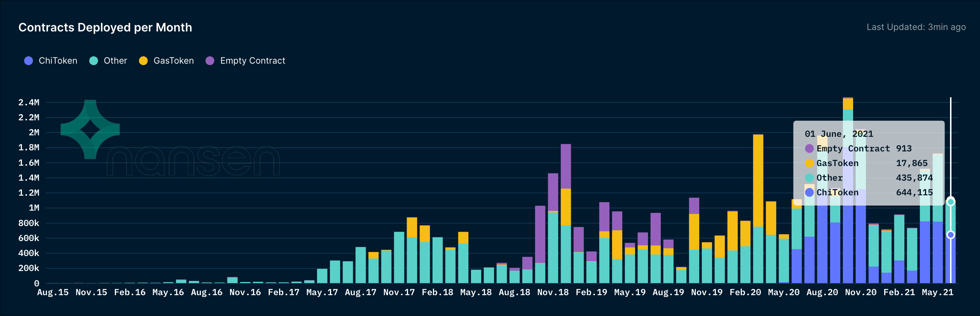This screenshot has width=980, height=316.
Task: Click the "2.2M" y-axis label
Action: coord(29,117)
